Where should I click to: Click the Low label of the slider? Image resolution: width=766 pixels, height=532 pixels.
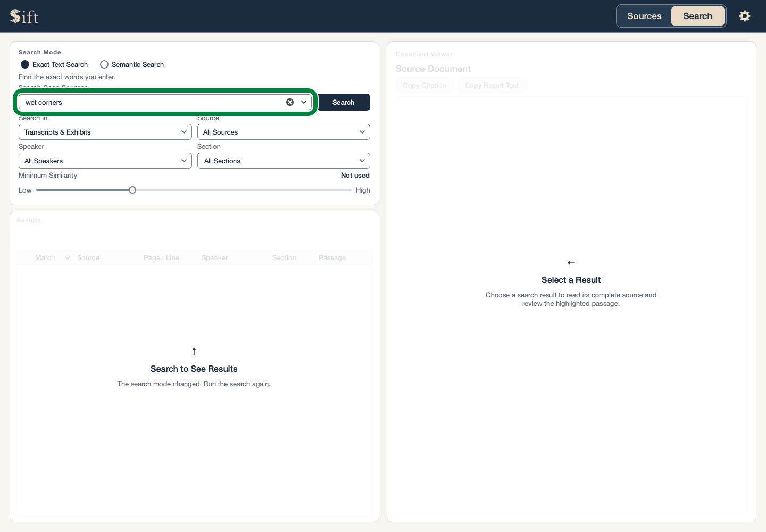[x=25, y=190]
